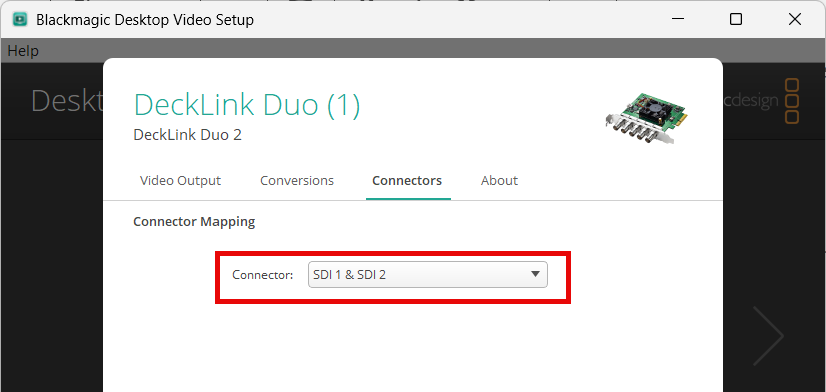Screen dimensions: 826x392
Task: Click the Blackmagic Desktop Video Setup app icon
Action: (20, 19)
